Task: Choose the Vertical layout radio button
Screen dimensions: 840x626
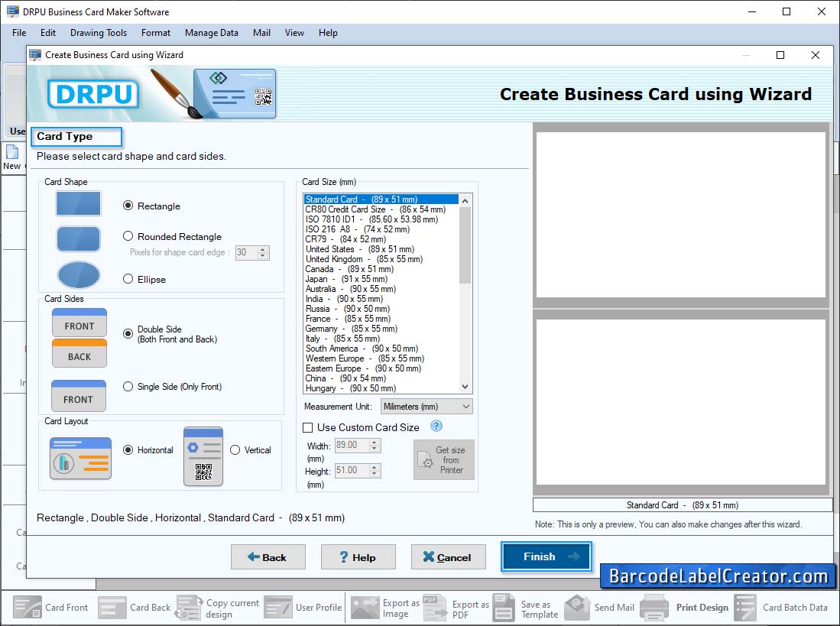Action: coord(235,450)
